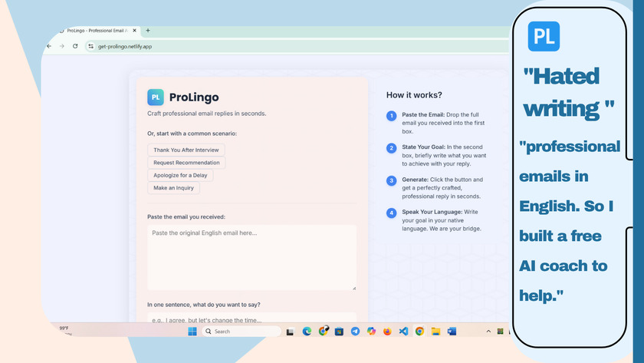Click the system tray icon beside the chevron

(x=500, y=332)
